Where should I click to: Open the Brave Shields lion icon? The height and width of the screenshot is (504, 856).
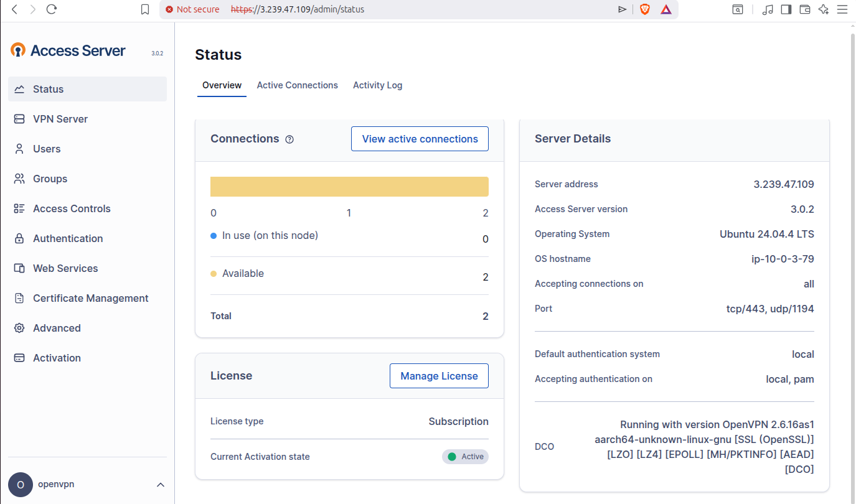(x=645, y=9)
